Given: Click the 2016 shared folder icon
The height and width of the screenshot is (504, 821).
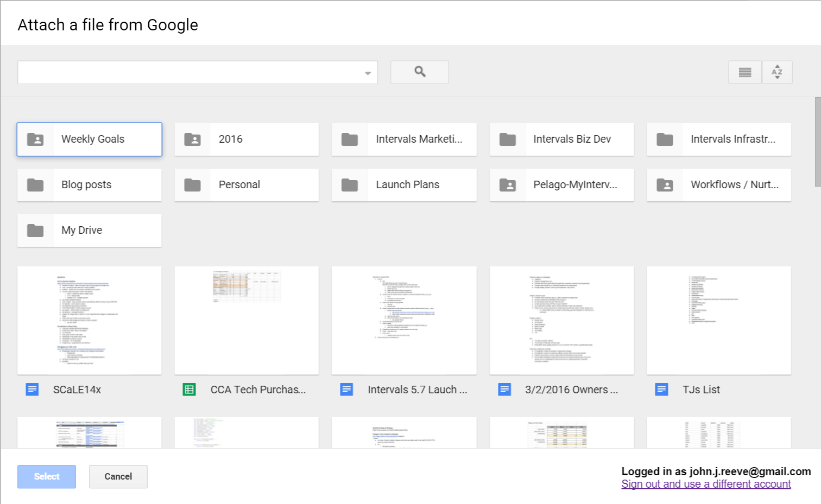Looking at the screenshot, I should pos(192,139).
